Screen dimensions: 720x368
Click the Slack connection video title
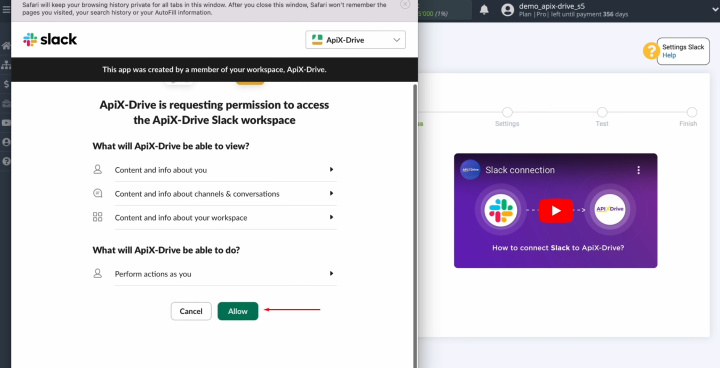pyautogui.click(x=520, y=170)
